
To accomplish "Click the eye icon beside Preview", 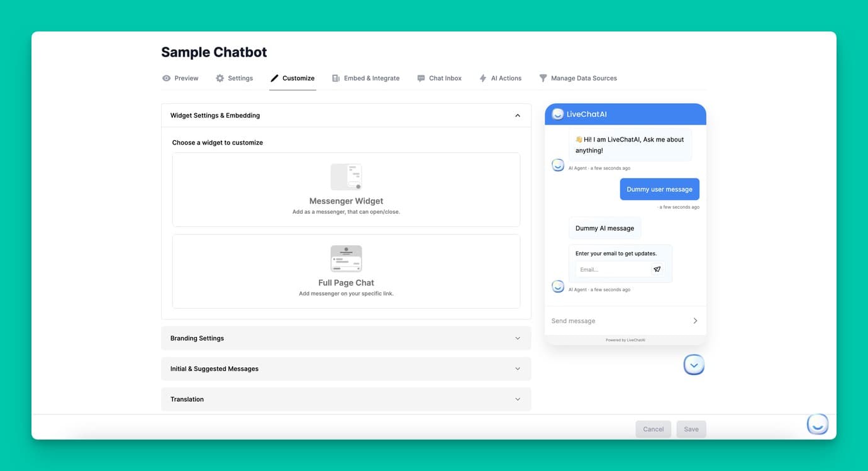I will pos(166,78).
